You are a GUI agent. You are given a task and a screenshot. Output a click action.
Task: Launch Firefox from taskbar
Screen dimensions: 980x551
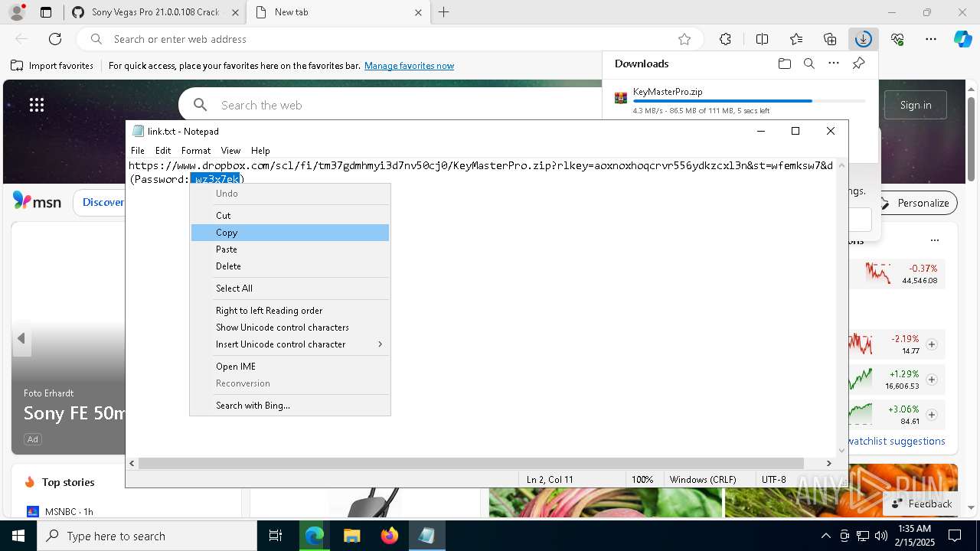[389, 536]
